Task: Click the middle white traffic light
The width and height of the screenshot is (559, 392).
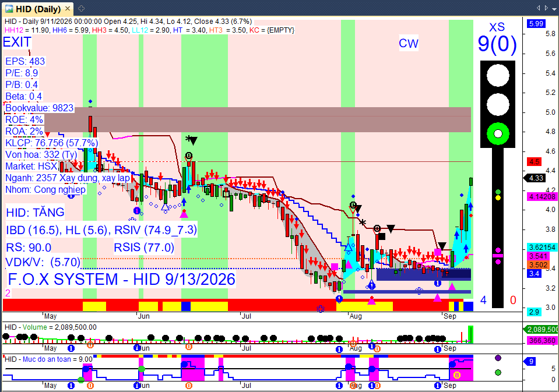Action: 498,105
